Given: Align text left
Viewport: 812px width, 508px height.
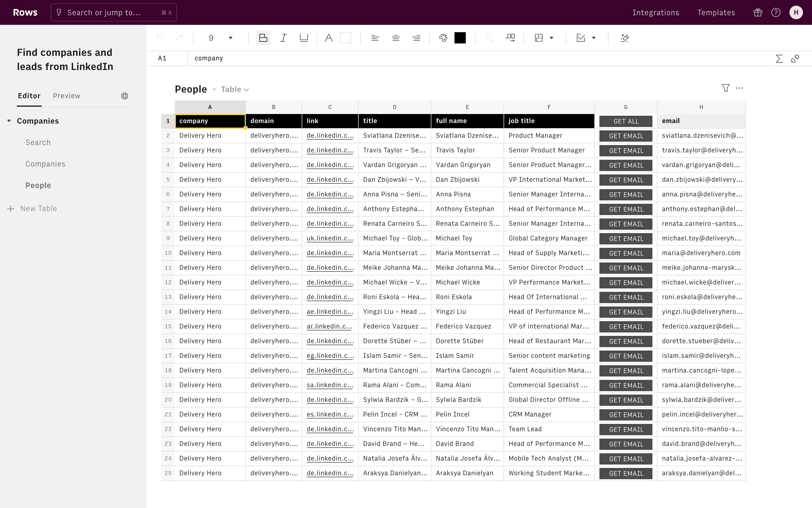Looking at the screenshot, I should pos(375,38).
